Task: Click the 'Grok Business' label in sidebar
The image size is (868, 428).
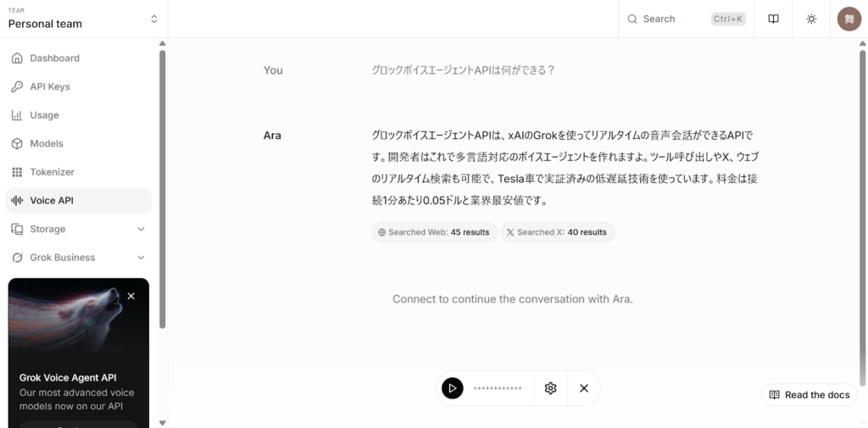Action: 63,258
